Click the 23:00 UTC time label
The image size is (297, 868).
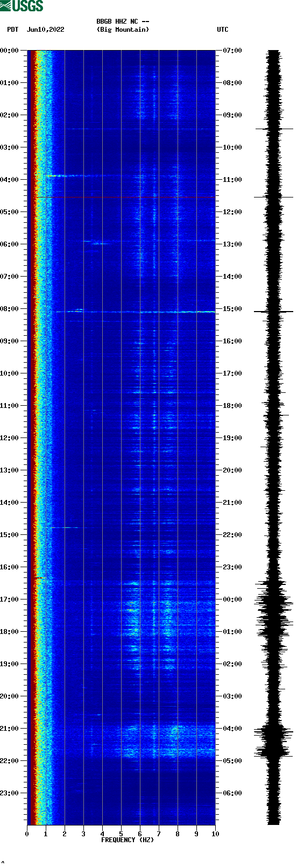point(232,567)
